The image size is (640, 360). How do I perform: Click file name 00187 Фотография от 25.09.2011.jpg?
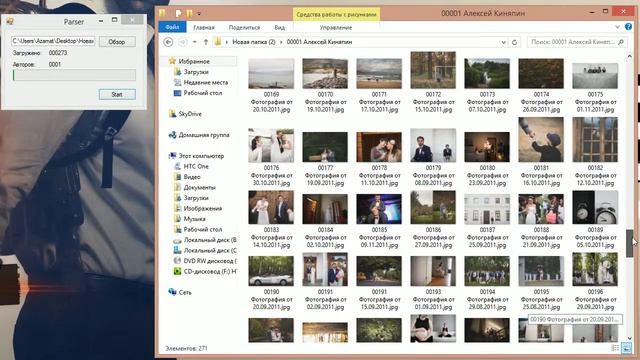tap(487, 238)
